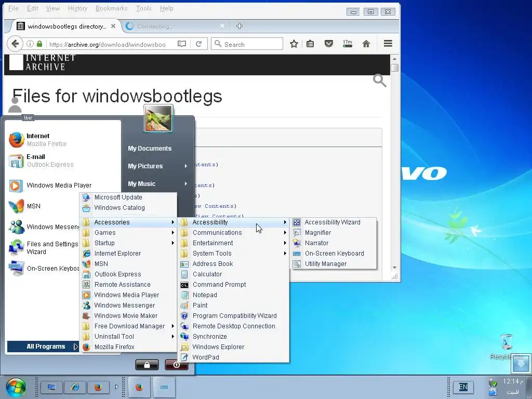The image size is (532, 399).
Task: Open the Firefox File menu
Action: coord(13,8)
